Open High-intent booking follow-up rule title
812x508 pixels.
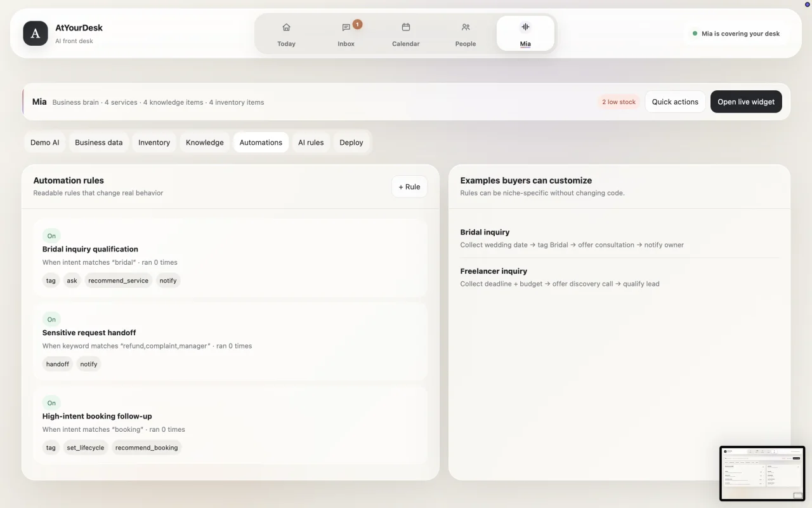coord(97,416)
